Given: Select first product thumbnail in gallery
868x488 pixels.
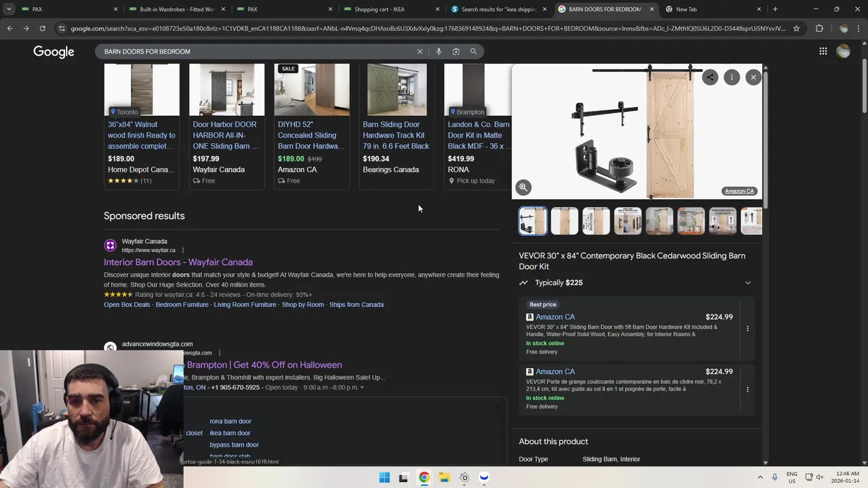Looking at the screenshot, I should point(533,221).
